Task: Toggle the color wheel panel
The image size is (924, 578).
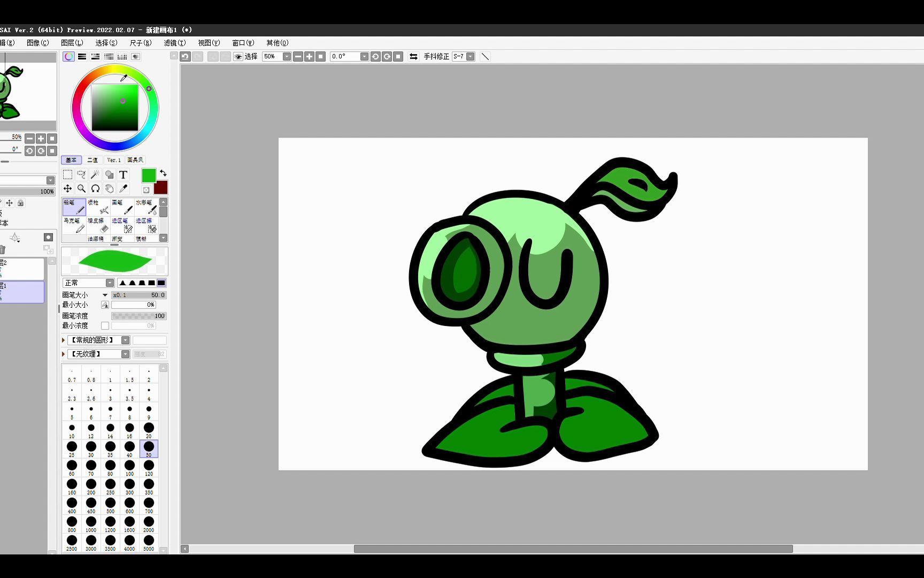Action: (x=68, y=56)
